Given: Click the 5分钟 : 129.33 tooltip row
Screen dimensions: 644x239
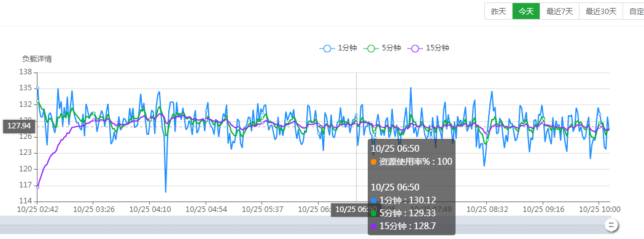Looking at the screenshot, I should pyautogui.click(x=403, y=213).
